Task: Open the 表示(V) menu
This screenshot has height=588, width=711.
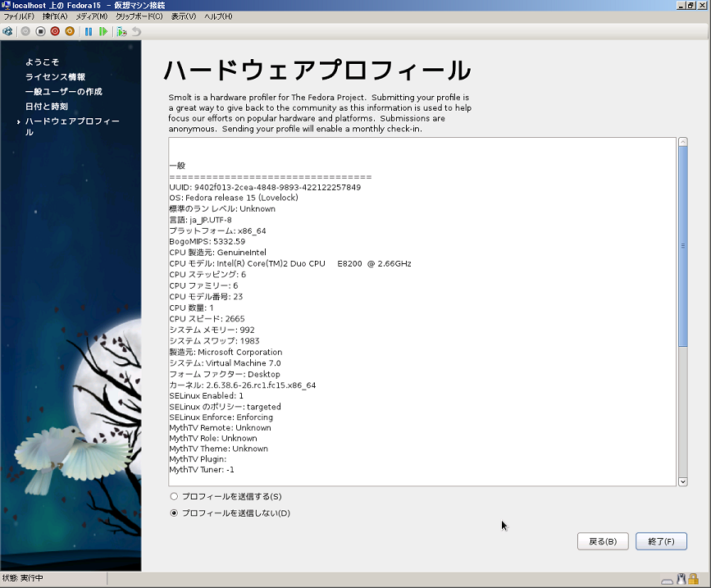Action: pos(184,16)
